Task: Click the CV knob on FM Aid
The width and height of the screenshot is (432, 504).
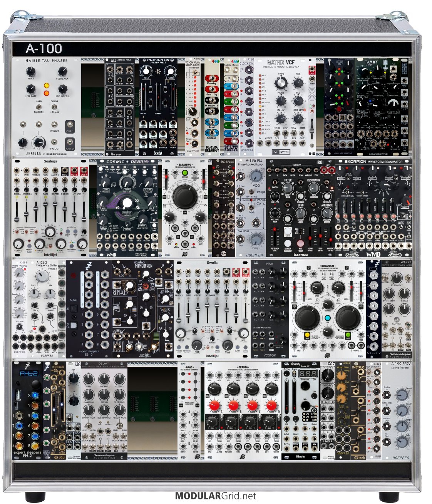Action: click(x=74, y=401)
